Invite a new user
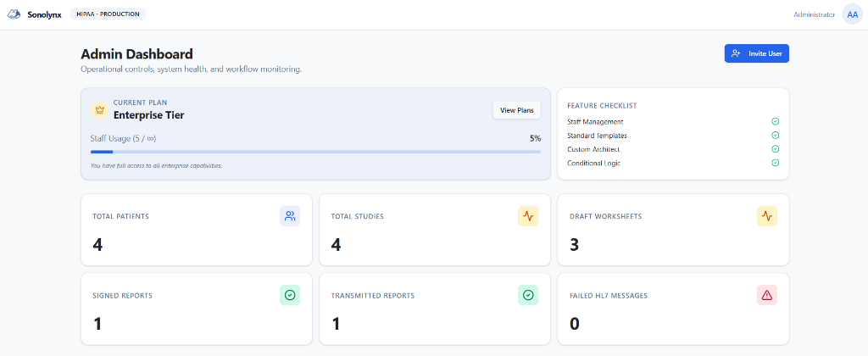The image size is (868, 356). (x=756, y=53)
